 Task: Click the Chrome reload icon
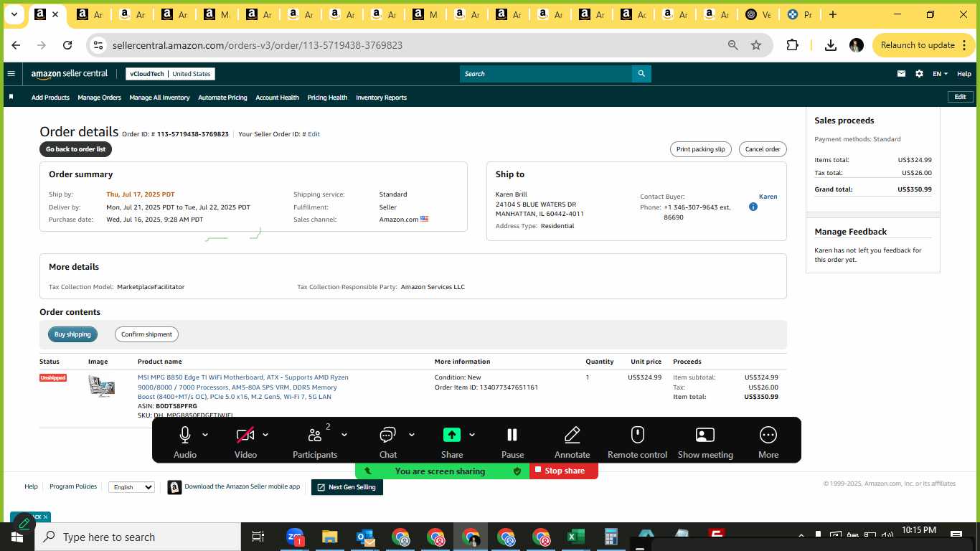pos(67,45)
